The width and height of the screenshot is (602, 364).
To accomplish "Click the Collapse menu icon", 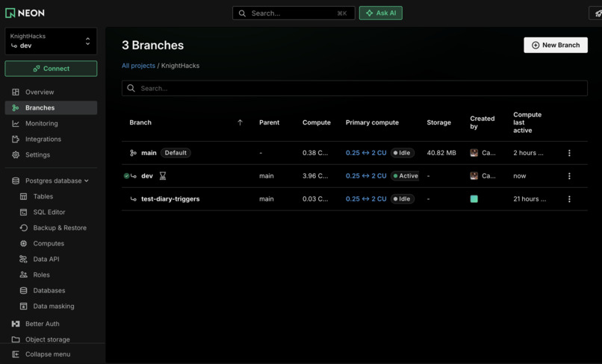I will 16,354.
